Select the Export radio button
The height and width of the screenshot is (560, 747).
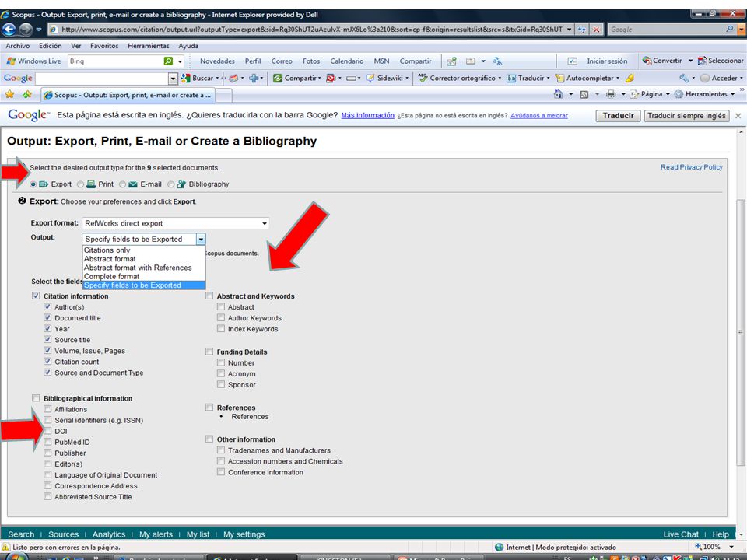33,184
